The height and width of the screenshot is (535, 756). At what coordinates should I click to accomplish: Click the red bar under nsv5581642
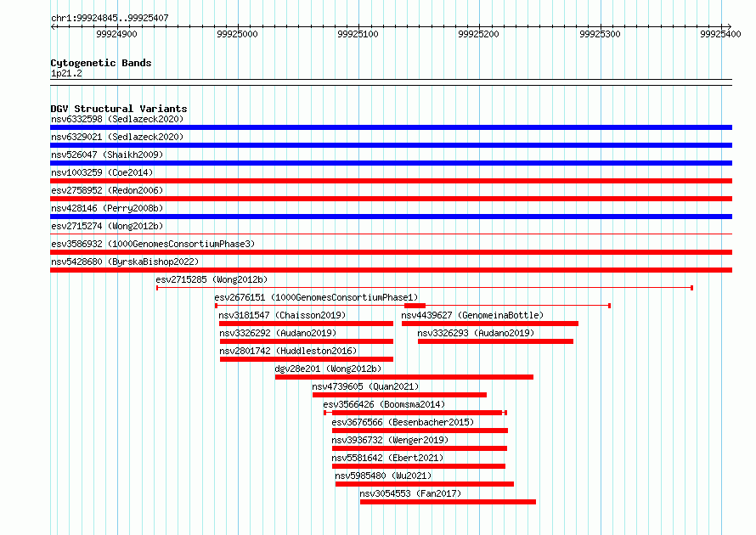coord(419,466)
